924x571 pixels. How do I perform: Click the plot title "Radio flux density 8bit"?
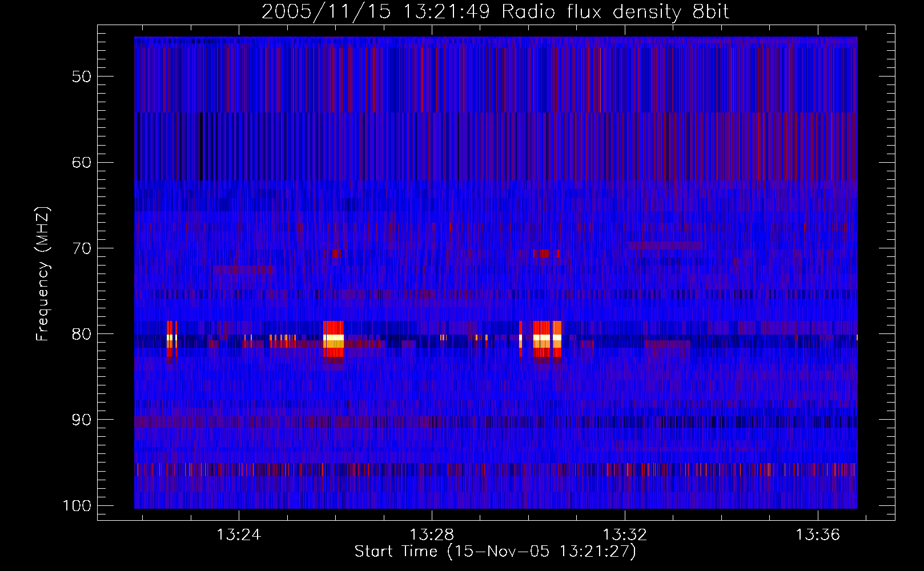pos(616,11)
